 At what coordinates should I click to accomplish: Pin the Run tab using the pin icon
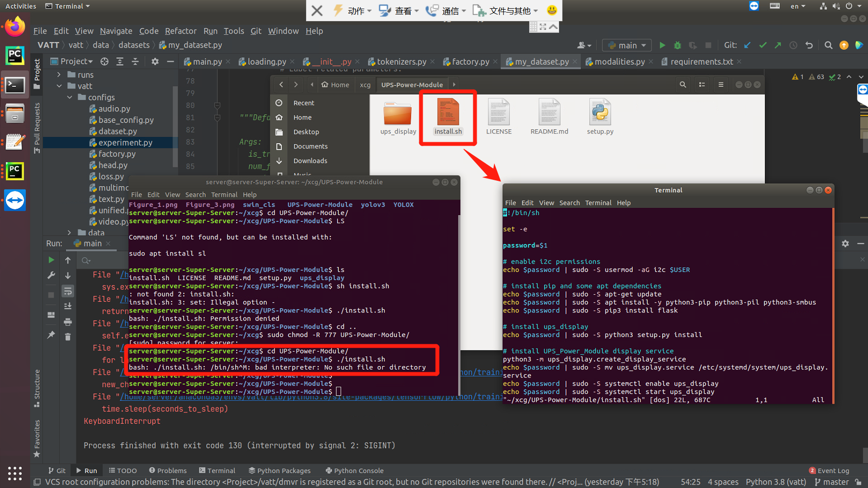click(x=51, y=335)
